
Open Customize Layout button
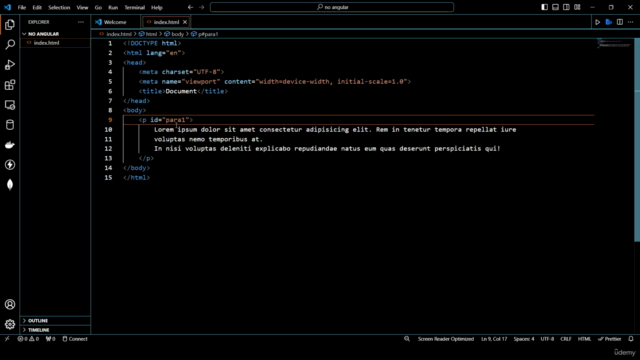tap(577, 7)
